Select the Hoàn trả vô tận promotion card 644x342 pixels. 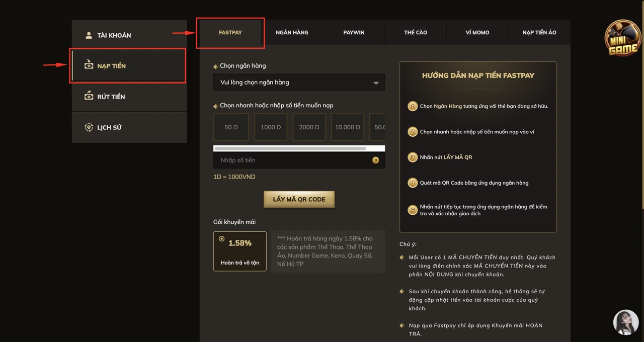[x=240, y=251]
